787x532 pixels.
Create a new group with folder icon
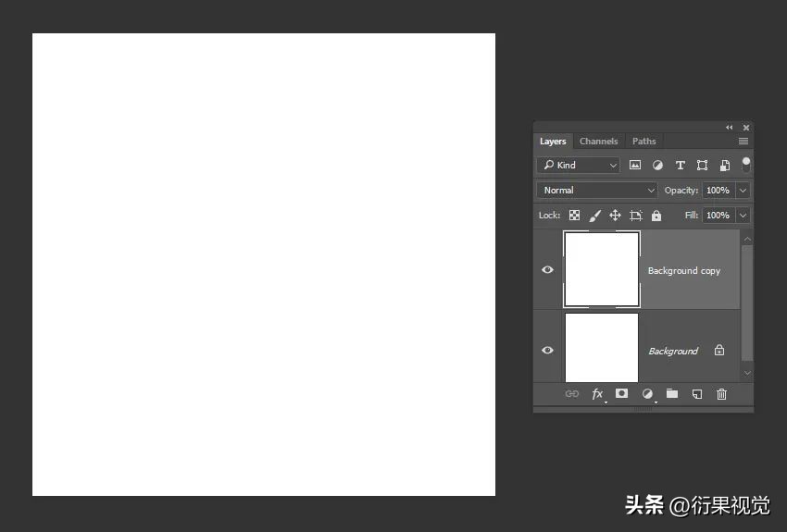coord(672,393)
